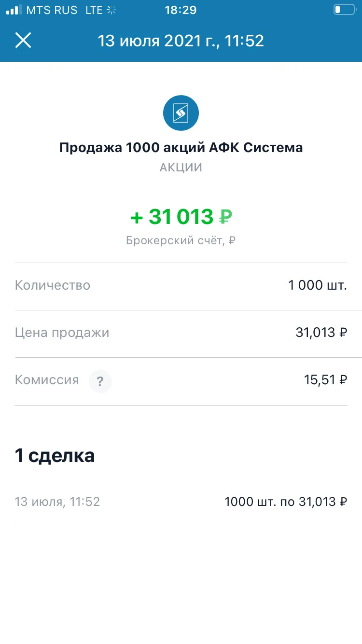The height and width of the screenshot is (644, 362).
Task: Tap the 1 000 шт. quantity value
Action: [x=318, y=285]
